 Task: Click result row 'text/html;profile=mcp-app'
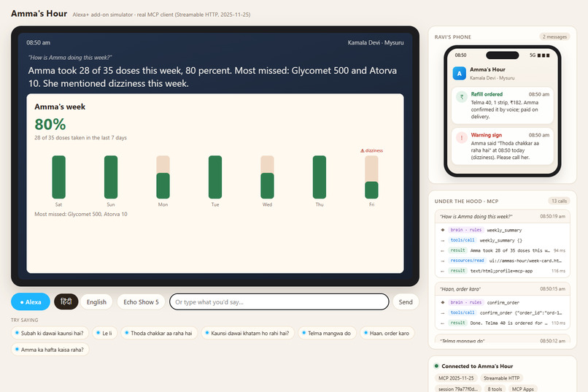coord(503,271)
